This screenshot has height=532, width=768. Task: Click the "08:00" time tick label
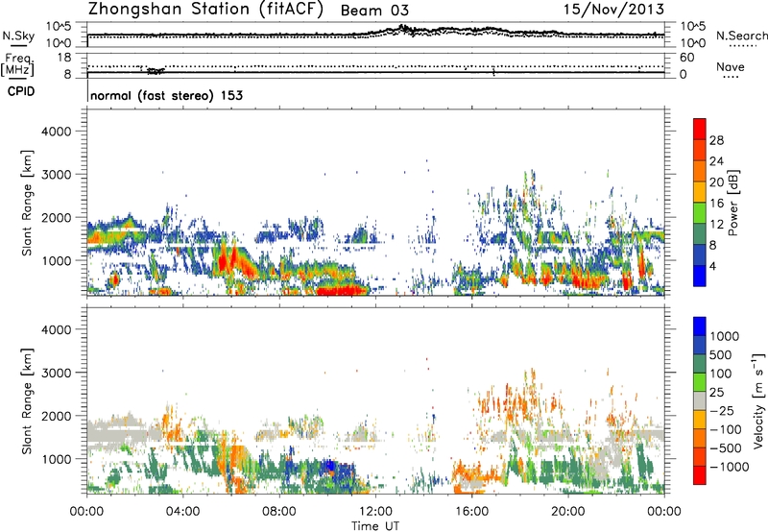pos(279,512)
